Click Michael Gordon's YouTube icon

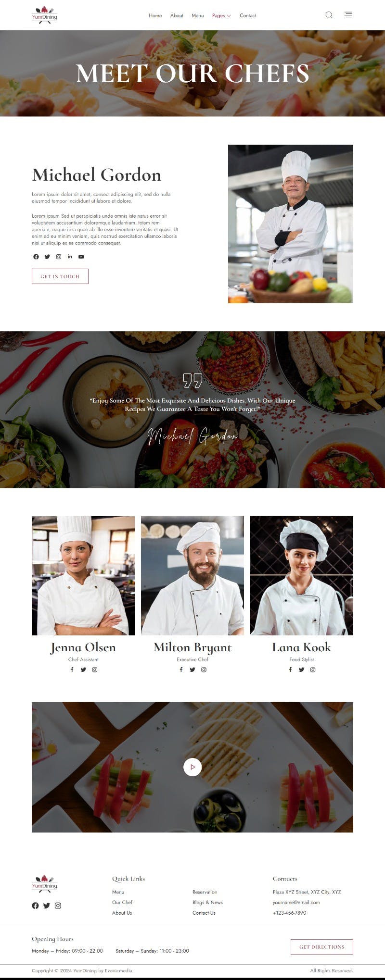[81, 257]
